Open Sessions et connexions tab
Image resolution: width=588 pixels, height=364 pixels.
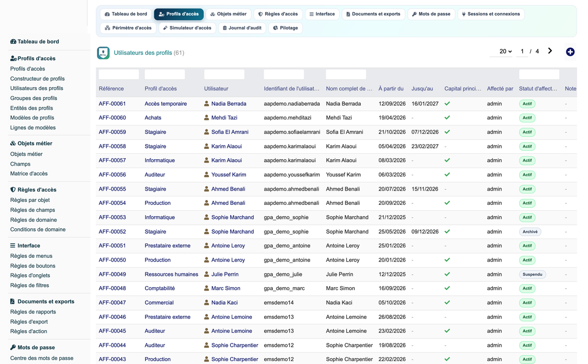pos(491,14)
